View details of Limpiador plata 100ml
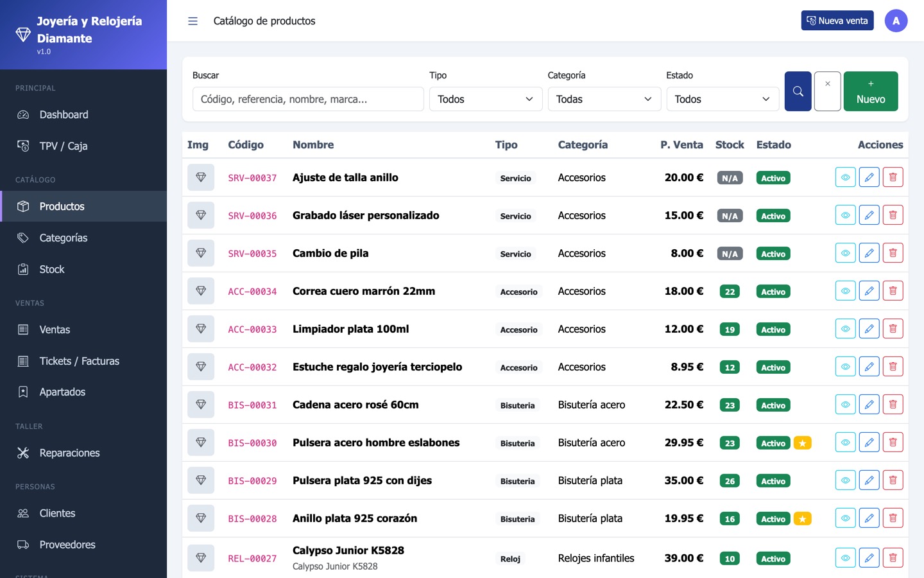This screenshot has height=578, width=924. [x=845, y=329]
